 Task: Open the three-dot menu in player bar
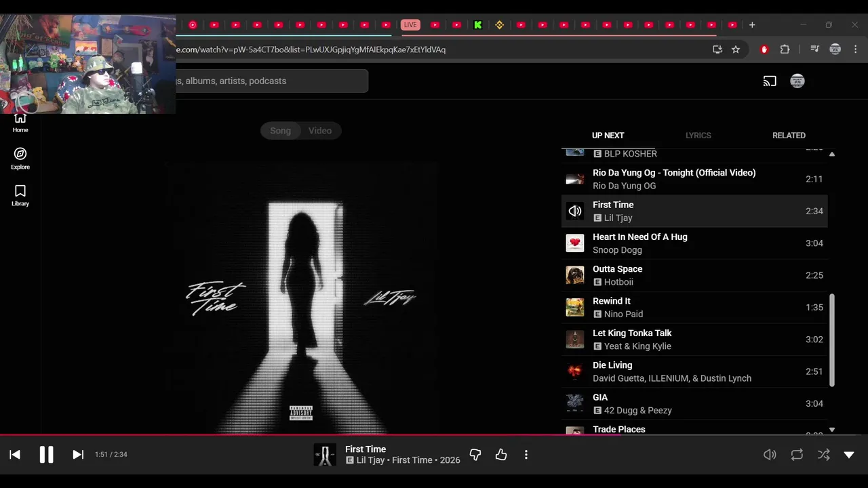coord(526,455)
